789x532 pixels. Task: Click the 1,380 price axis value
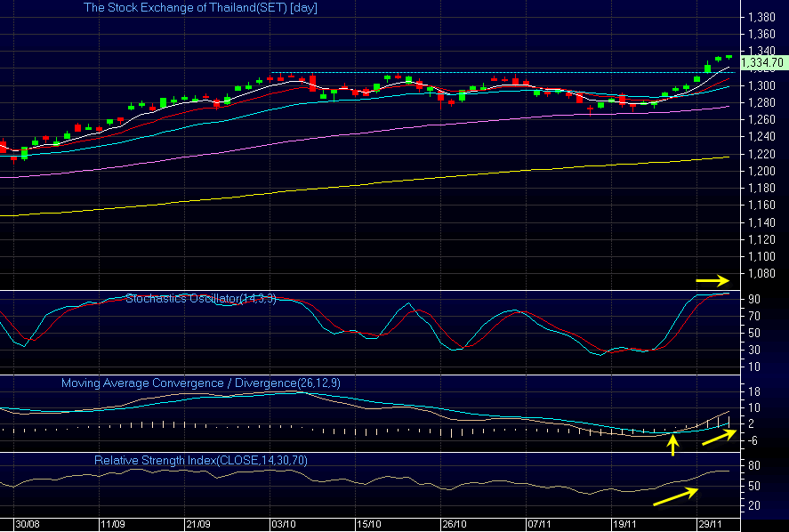(x=763, y=18)
